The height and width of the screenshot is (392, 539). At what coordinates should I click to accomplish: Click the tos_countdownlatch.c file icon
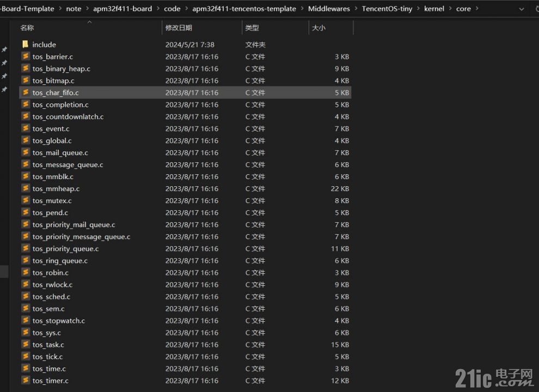point(26,116)
